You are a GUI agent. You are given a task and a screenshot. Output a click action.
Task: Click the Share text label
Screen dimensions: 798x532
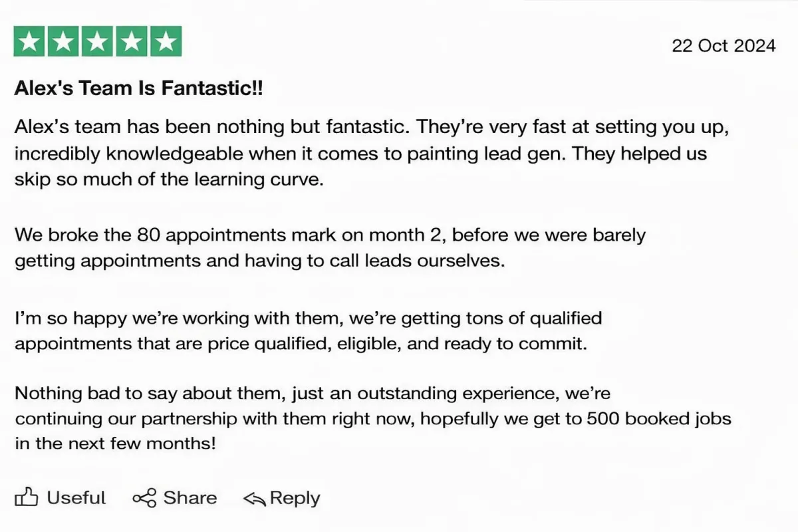(x=190, y=497)
